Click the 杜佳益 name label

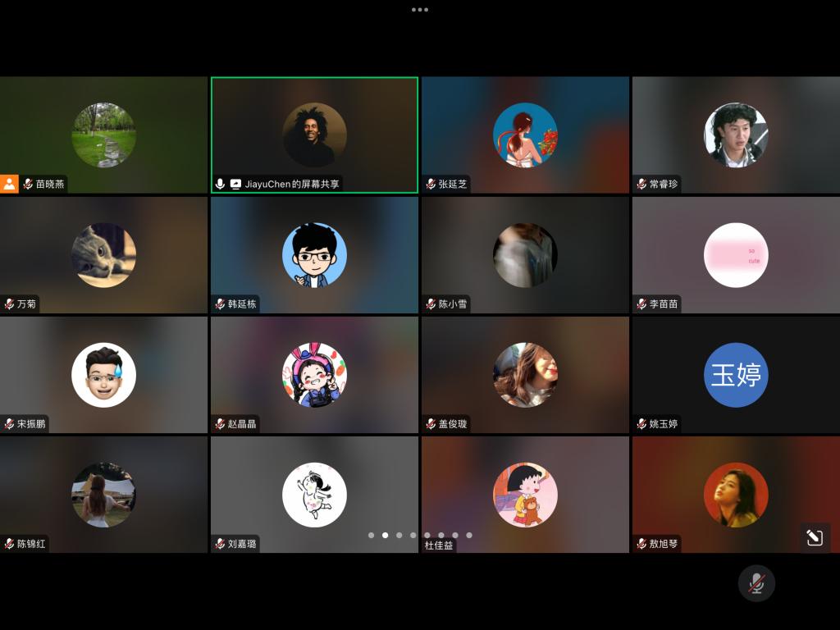point(438,545)
